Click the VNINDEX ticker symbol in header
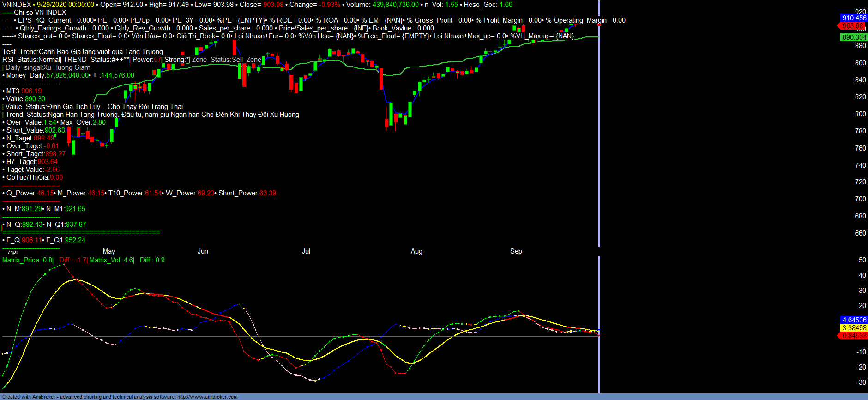This screenshot has width=868, height=400. [x=17, y=5]
